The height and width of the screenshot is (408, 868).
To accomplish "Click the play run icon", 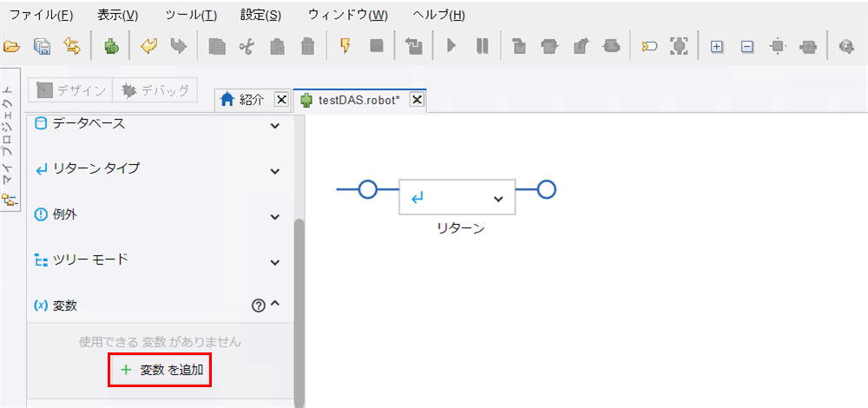I will click(451, 47).
